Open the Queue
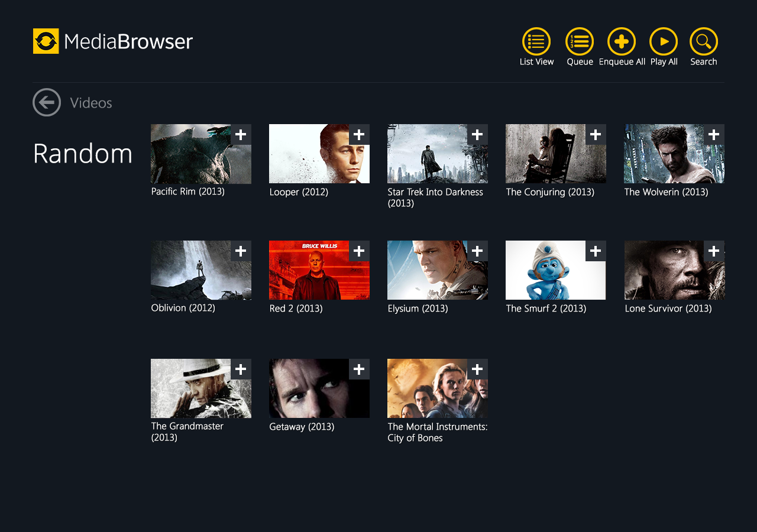The height and width of the screenshot is (532, 757). pyautogui.click(x=580, y=41)
